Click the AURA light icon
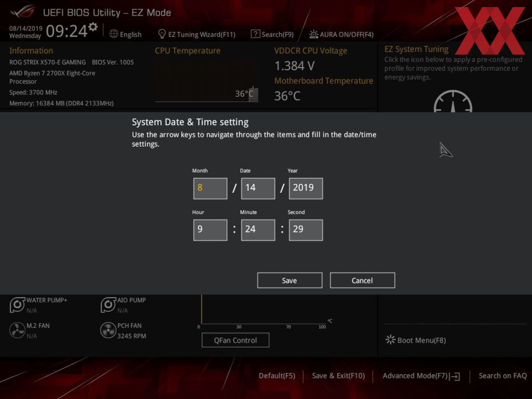The width and height of the screenshot is (532, 399). point(314,34)
